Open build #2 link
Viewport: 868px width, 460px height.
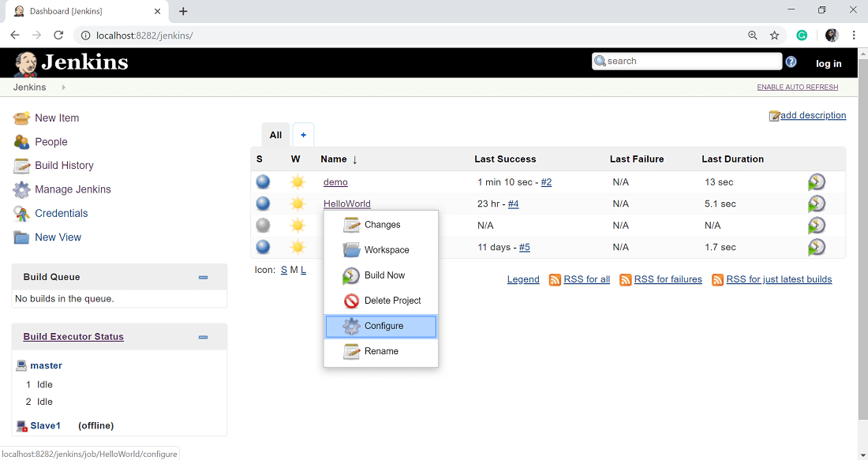546,182
